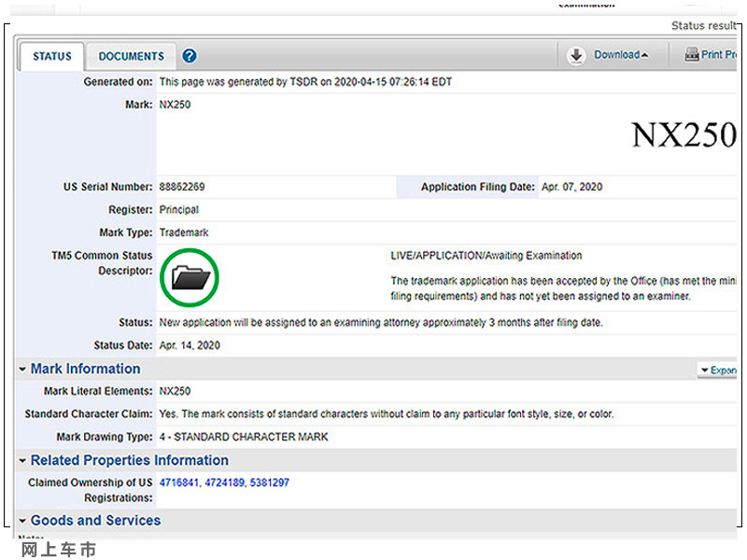747x560 pixels.
Task: Click the Application Filing Date Apr. 07, 2020
Action: click(571, 187)
